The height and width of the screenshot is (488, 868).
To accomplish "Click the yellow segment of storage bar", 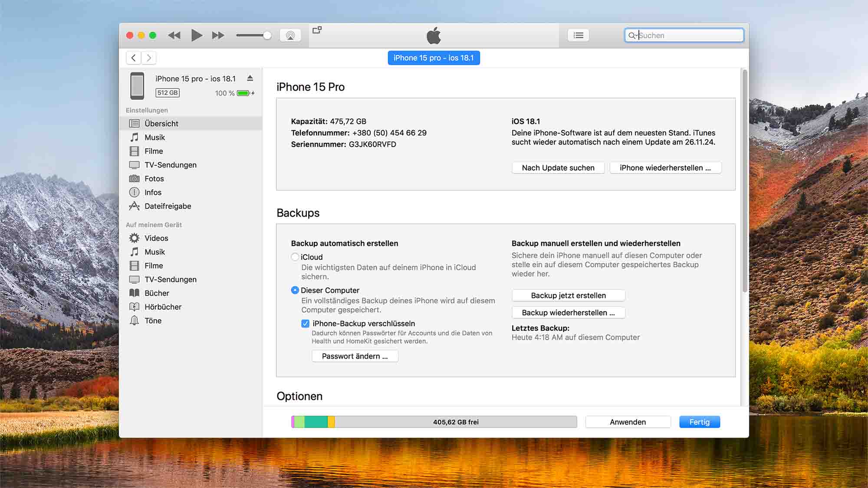I will (x=331, y=422).
